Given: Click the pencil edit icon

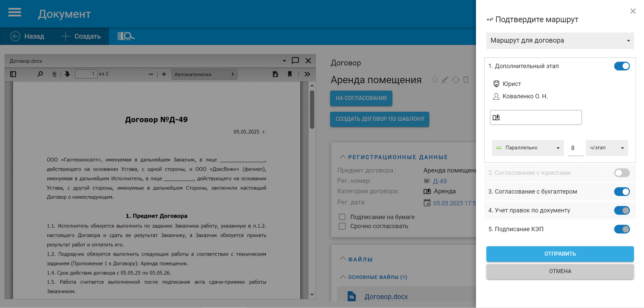Looking at the screenshot, I should (x=445, y=80).
